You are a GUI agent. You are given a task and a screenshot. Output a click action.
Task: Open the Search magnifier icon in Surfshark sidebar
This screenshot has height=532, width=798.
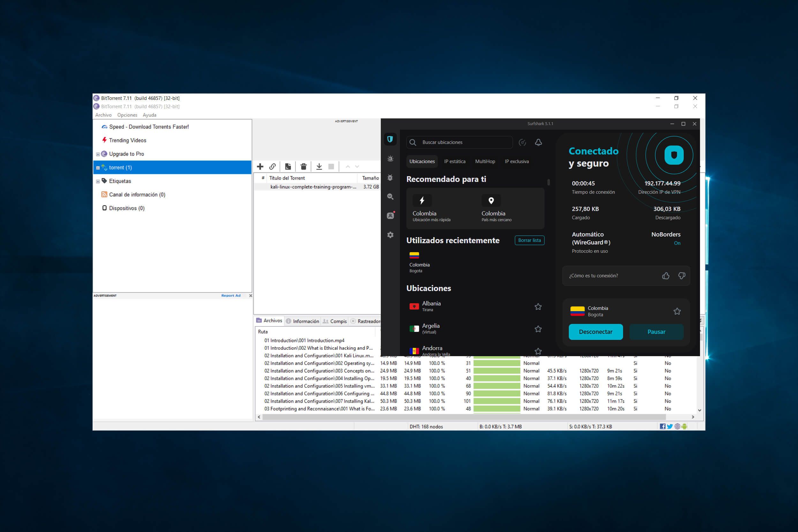pyautogui.click(x=390, y=197)
